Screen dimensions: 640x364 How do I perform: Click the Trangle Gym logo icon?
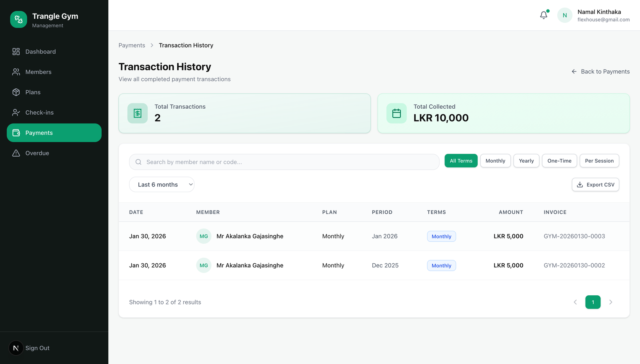[18, 19]
